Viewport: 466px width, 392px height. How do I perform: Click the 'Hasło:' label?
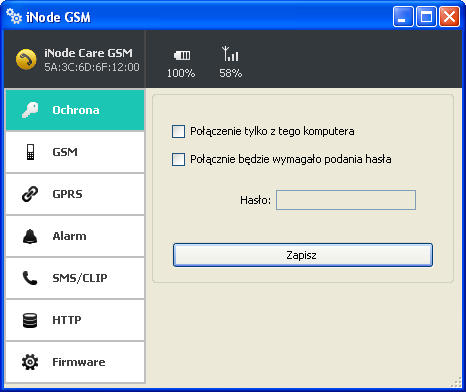click(x=255, y=200)
